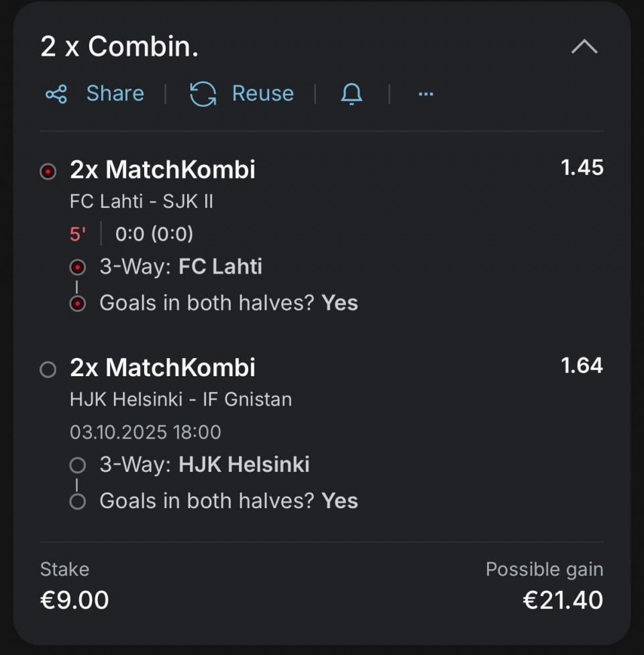Open the HJK Helsinki - IF Gnistan match
Viewport: 644px width, 655px height.
click(180, 400)
